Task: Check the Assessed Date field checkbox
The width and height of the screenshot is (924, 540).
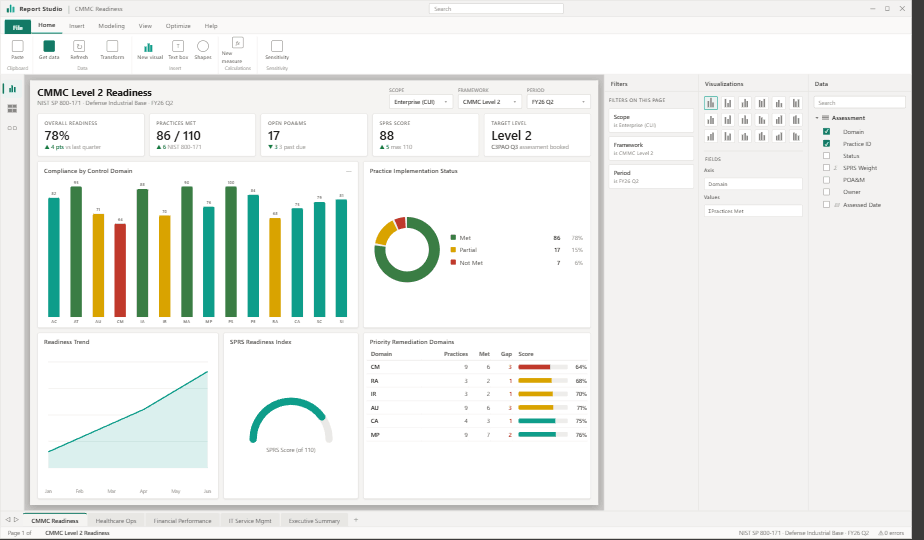Action: click(x=826, y=205)
